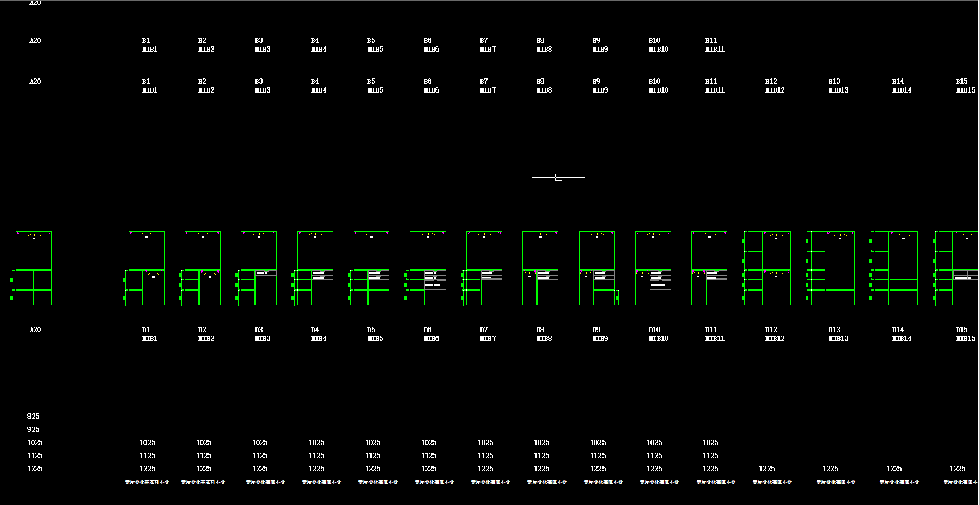Select B11 label directly beneath its cabinet drawing
The image size is (980, 505).
pyautogui.click(x=711, y=330)
